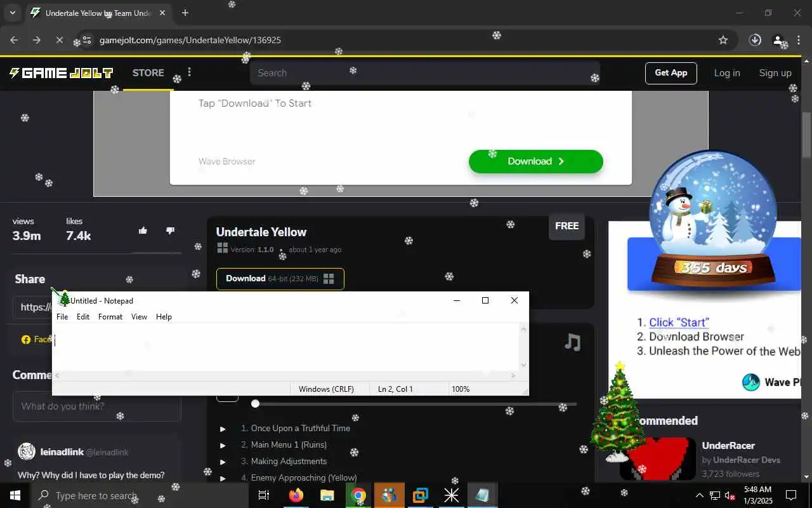The width and height of the screenshot is (812, 508).
Task: Click Notepad vertical scrollbar down arrow
Action: click(523, 365)
